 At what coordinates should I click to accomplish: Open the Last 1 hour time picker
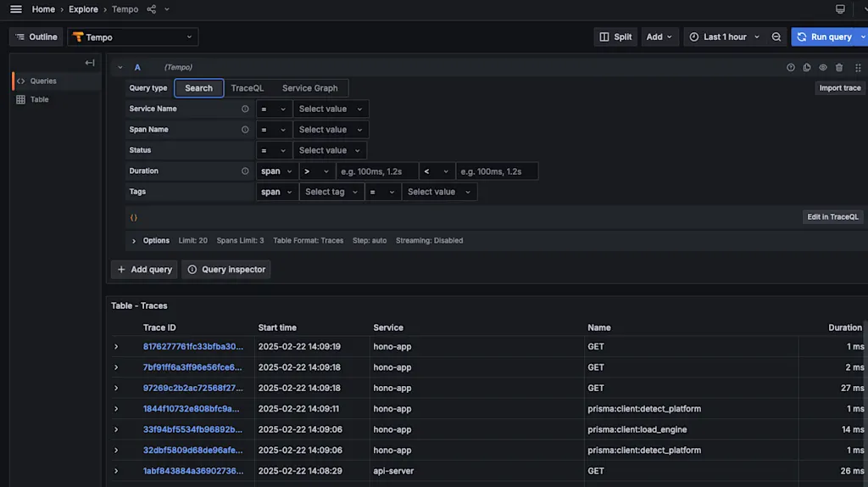(724, 36)
